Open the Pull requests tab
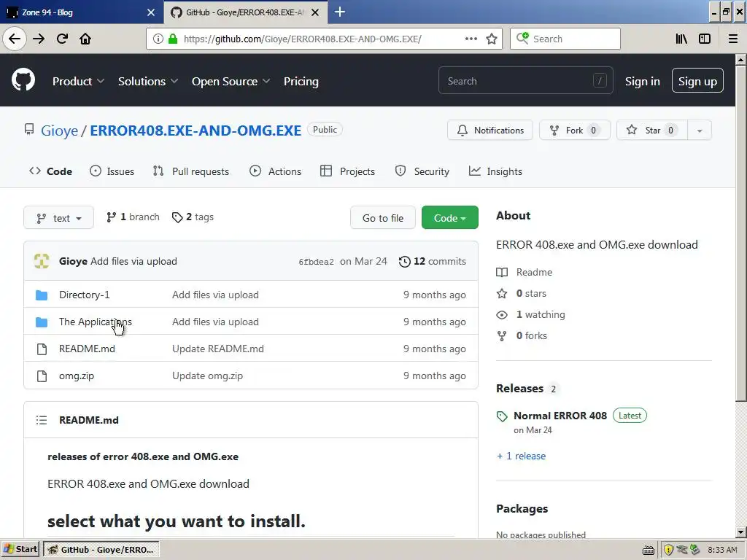This screenshot has height=560, width=747. [x=191, y=171]
